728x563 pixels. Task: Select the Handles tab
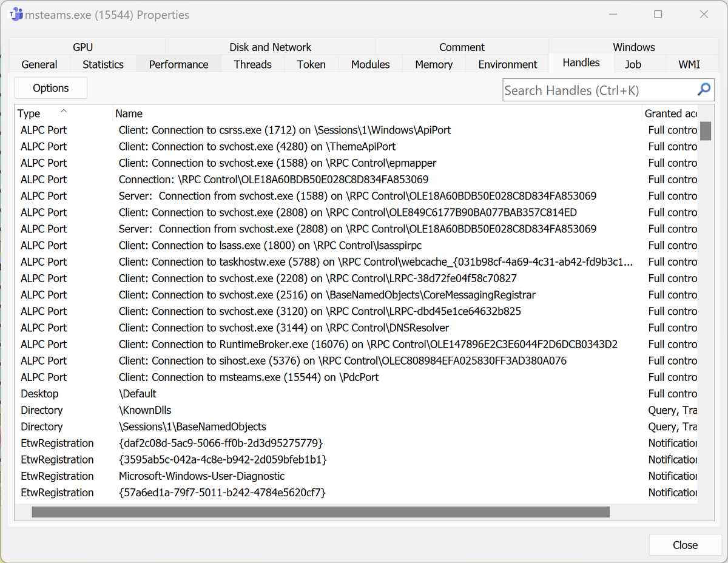click(x=581, y=62)
